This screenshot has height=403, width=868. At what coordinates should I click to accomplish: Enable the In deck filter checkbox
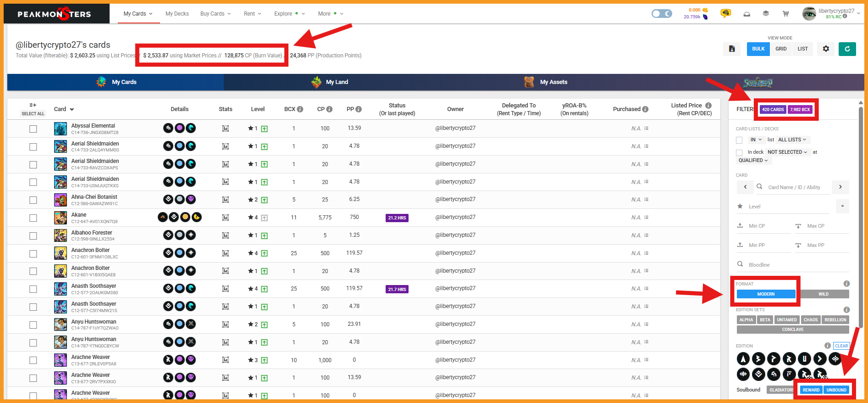739,152
